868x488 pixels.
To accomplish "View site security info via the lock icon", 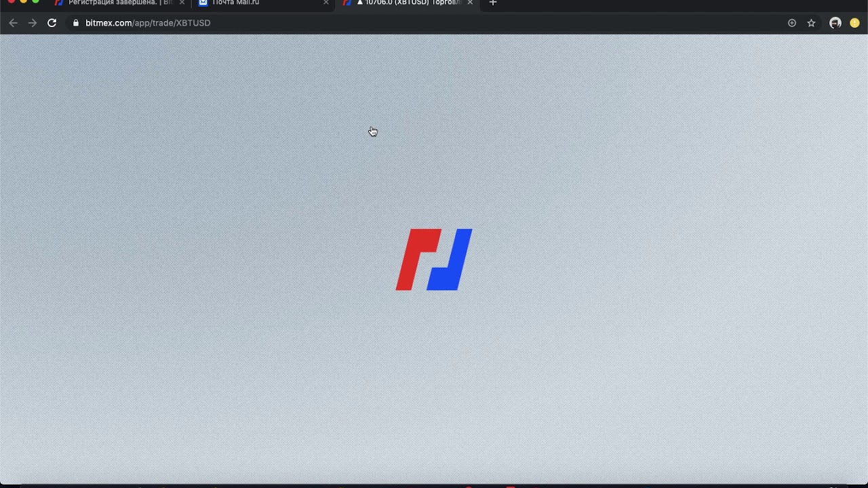I will (x=75, y=23).
